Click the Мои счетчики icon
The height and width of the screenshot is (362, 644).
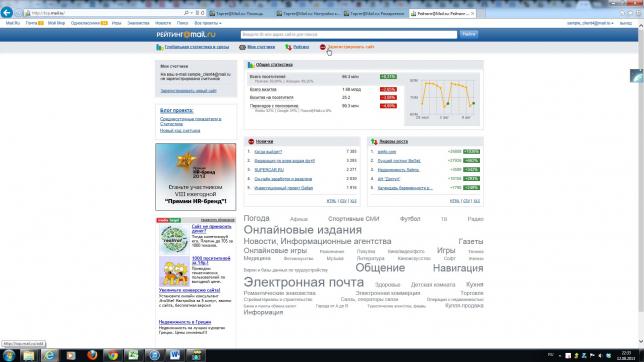click(x=242, y=47)
